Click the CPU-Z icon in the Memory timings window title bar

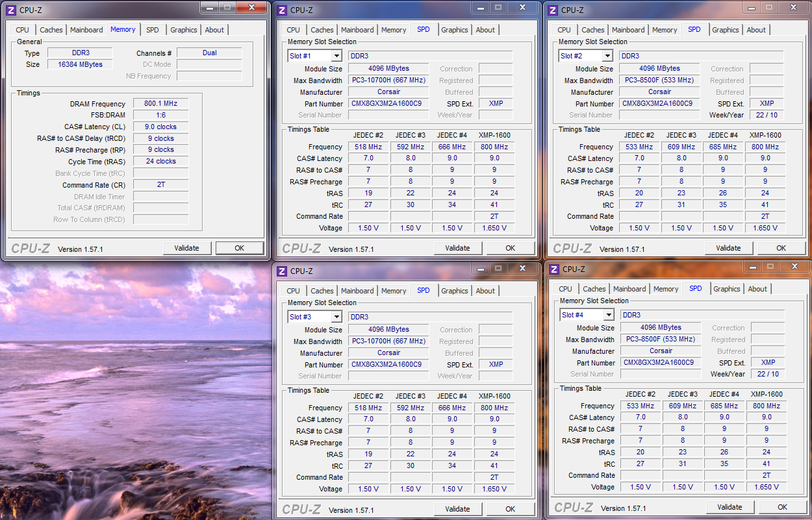point(11,10)
